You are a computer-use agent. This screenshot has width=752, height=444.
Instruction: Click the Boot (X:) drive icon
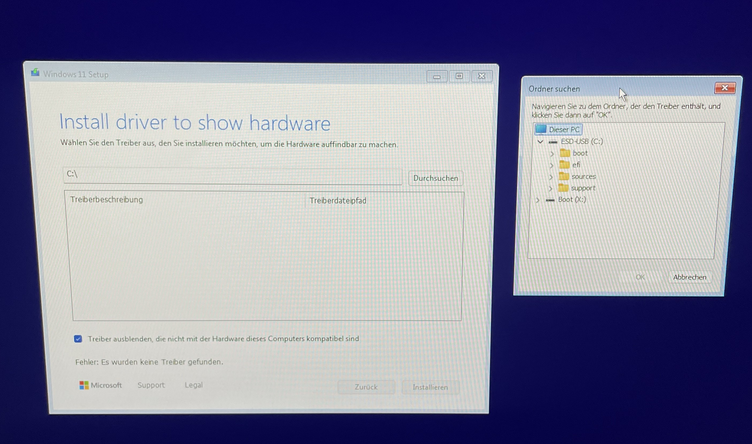tap(550, 200)
